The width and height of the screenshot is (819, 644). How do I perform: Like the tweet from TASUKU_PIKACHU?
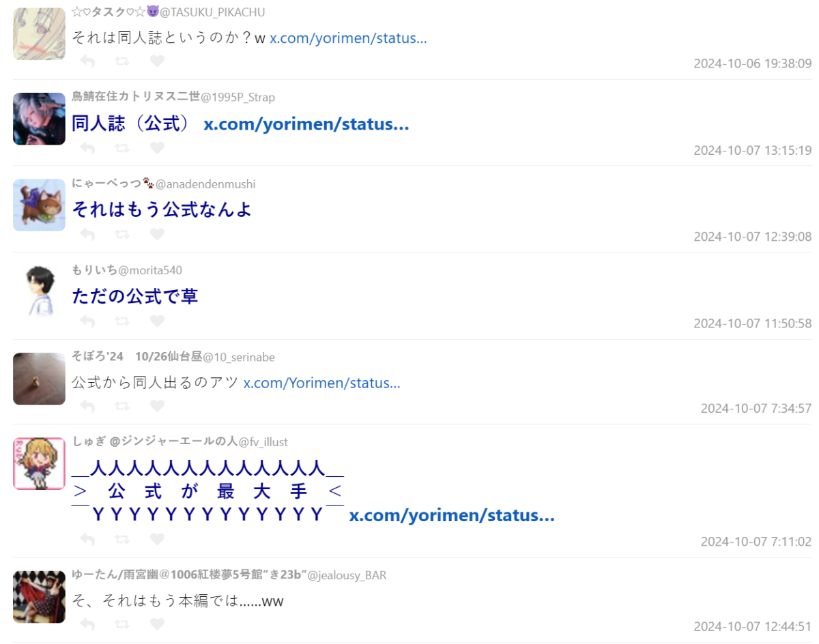(x=157, y=61)
